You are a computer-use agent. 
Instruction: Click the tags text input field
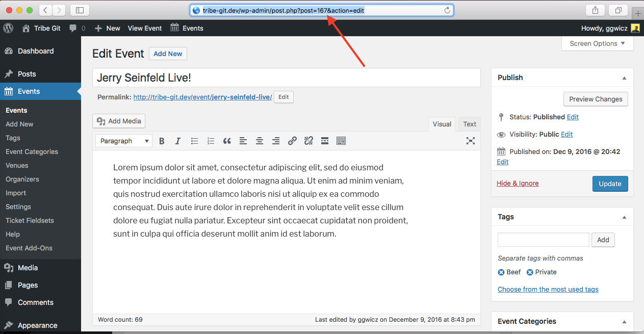[543, 240]
